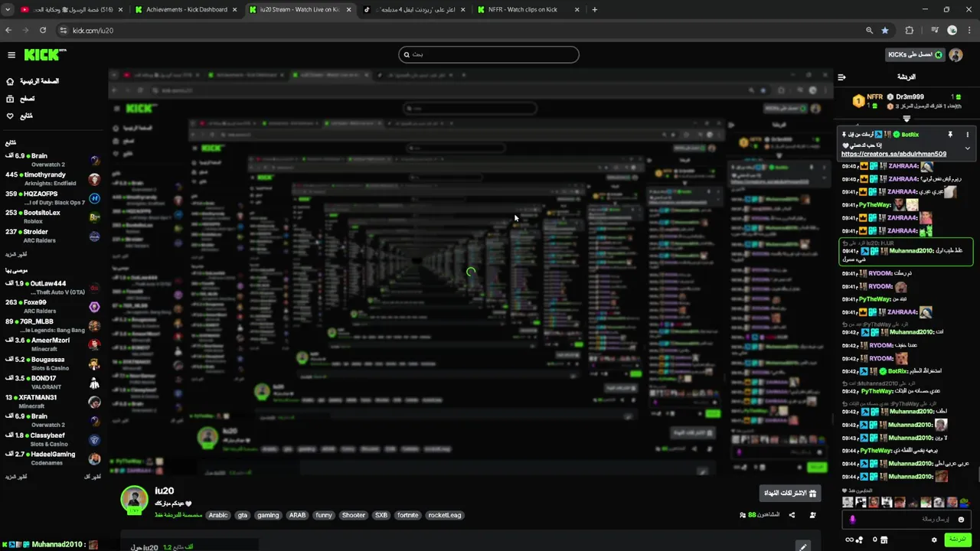This screenshot has width=980, height=551.
Task: Unpin the pinned BotRix message
Action: pos(950,135)
